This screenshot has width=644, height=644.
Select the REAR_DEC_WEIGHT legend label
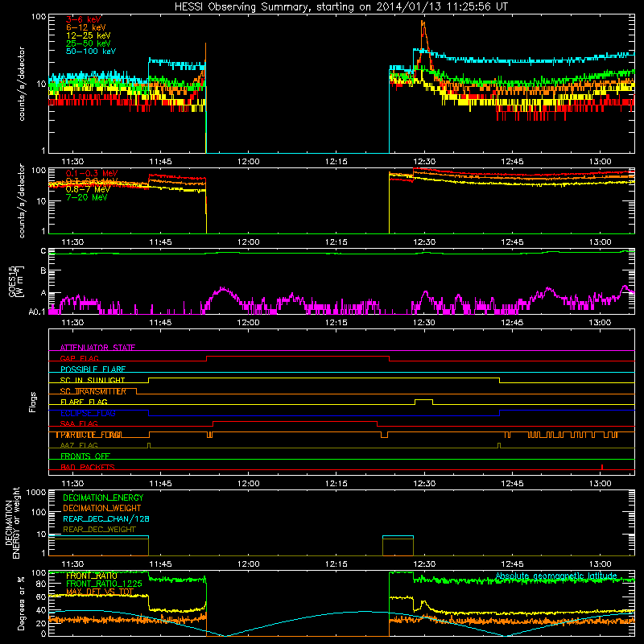pos(99,530)
